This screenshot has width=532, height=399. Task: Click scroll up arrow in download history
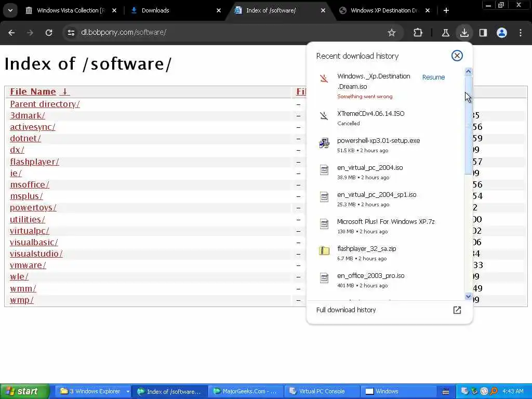click(x=468, y=71)
